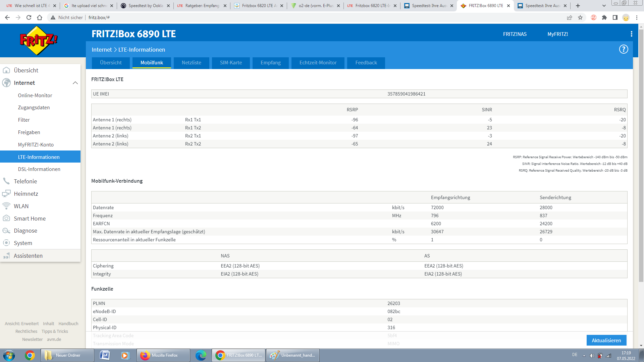Click the browser home icon
Screen dimensions: 644x362
[40, 17]
